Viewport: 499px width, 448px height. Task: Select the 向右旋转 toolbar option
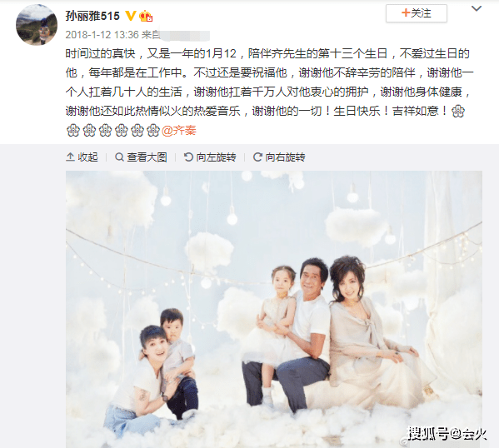pyautogui.click(x=279, y=157)
